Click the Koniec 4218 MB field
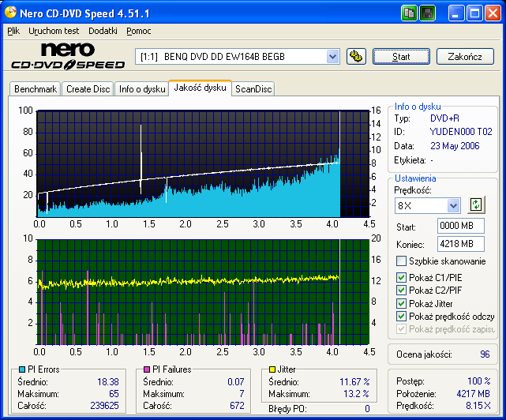The image size is (506, 420). coord(461,244)
